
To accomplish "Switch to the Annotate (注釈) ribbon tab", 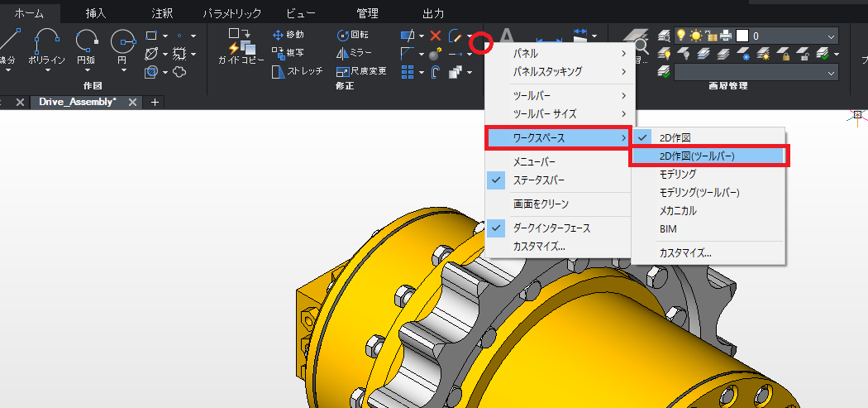I will point(162,13).
